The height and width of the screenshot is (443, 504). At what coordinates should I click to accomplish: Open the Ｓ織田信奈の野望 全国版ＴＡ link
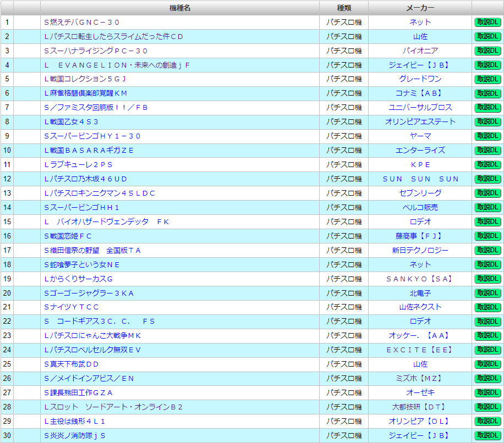coord(92,251)
